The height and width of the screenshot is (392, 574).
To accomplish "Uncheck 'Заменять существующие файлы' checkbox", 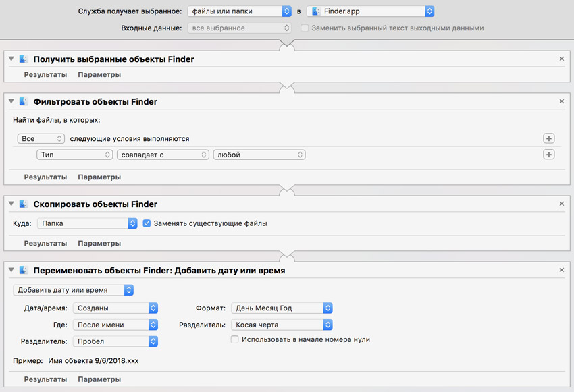I will 147,223.
